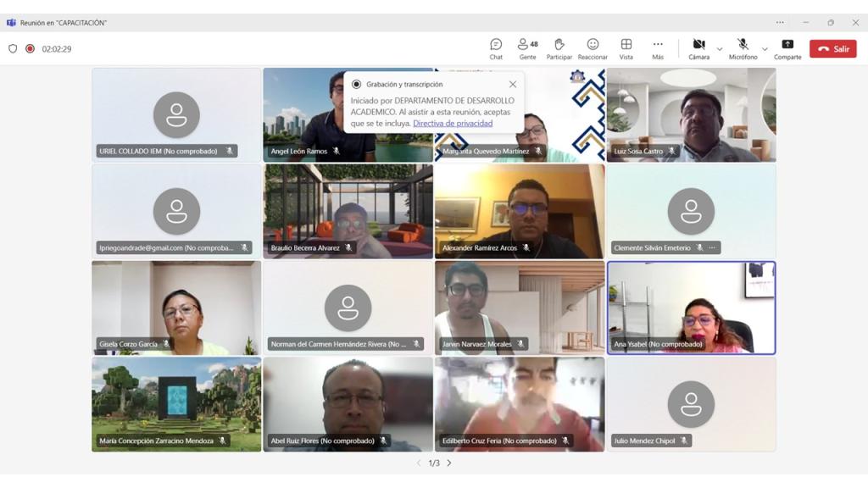Show the Gente participants list

click(527, 48)
